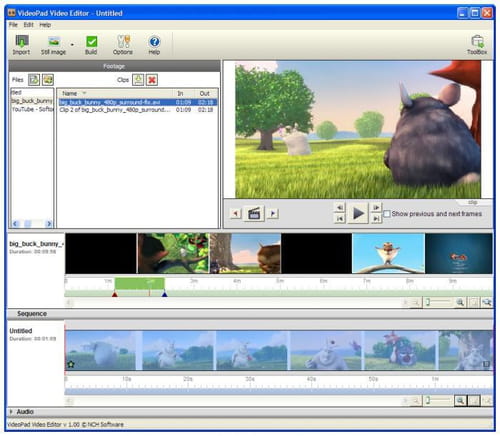Screen dimensions: 500x436
Task: Open the File menu
Action: click(x=13, y=25)
